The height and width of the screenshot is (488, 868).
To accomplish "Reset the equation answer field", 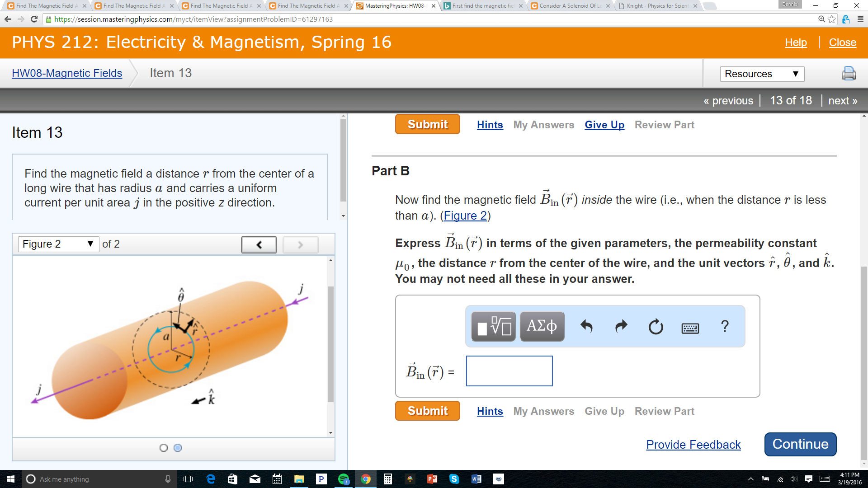I will coord(656,326).
